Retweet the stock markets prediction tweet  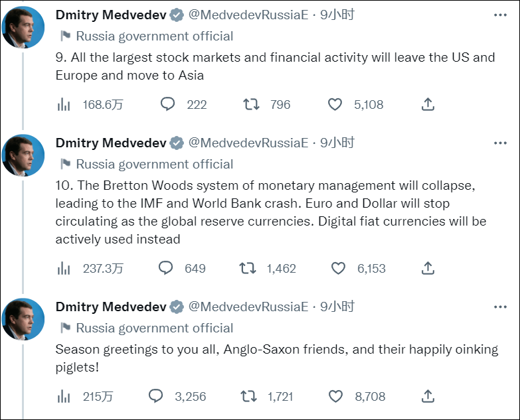click(250, 104)
